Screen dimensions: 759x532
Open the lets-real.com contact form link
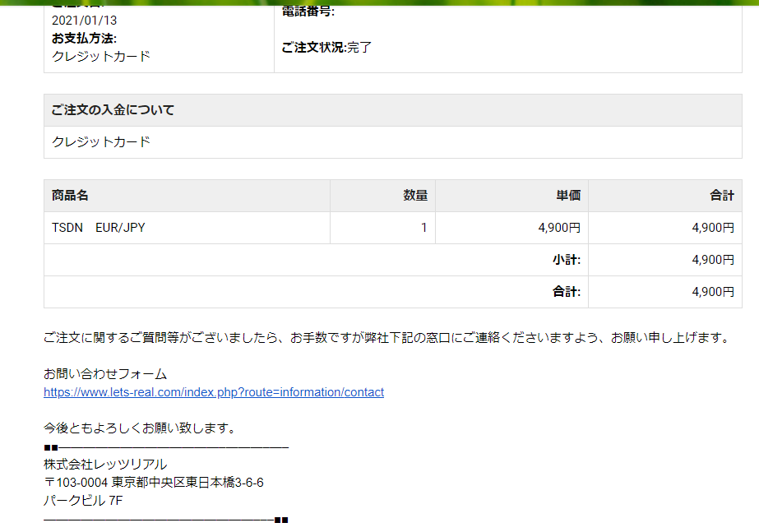pos(214,392)
